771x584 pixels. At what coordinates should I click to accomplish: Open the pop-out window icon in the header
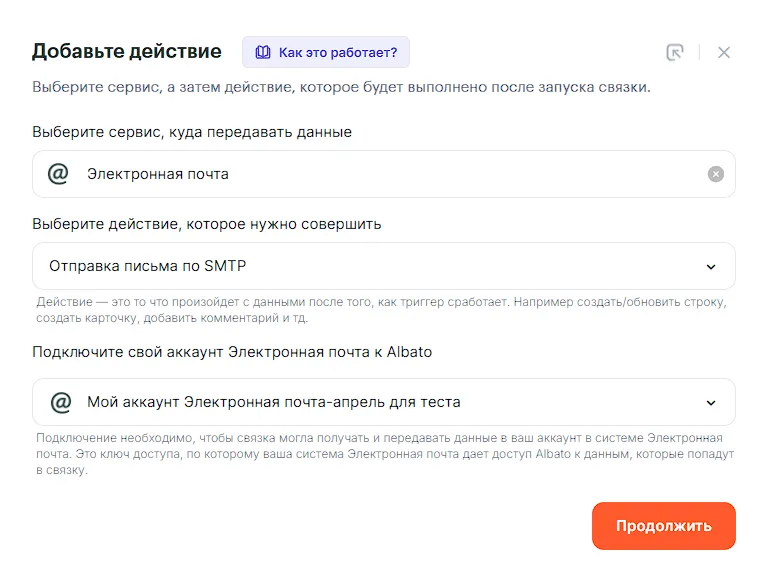point(675,52)
